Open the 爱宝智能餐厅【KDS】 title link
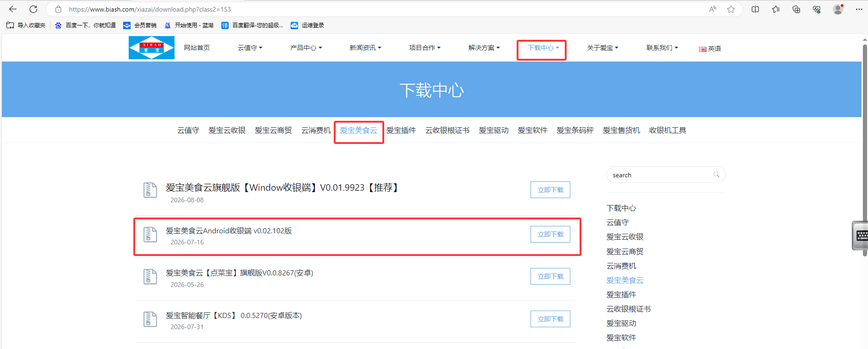 point(234,316)
